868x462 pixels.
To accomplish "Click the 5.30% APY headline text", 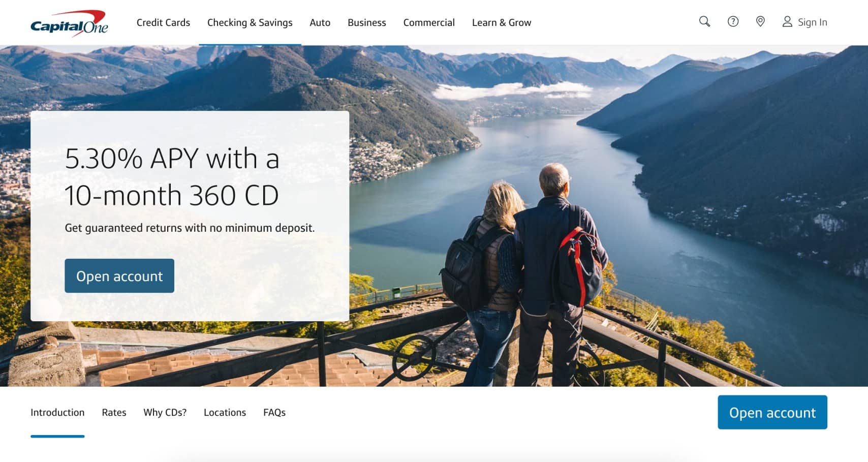I will [172, 177].
